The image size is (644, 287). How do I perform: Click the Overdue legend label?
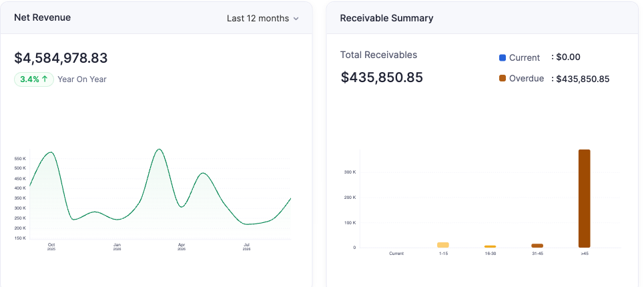[x=527, y=78]
